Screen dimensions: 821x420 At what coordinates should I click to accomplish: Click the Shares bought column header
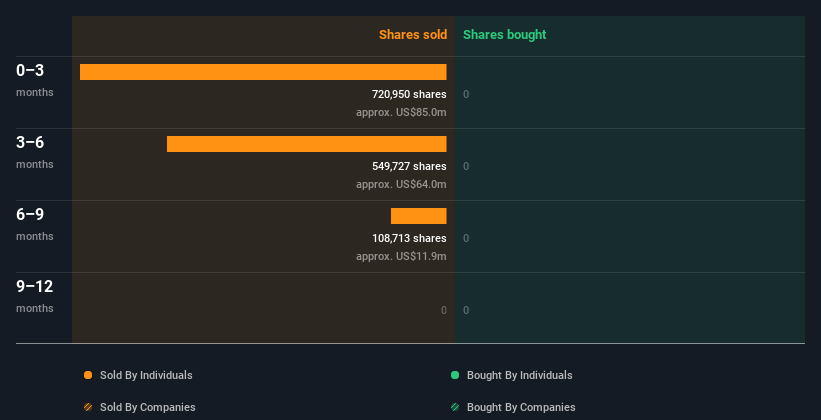pyautogui.click(x=505, y=35)
